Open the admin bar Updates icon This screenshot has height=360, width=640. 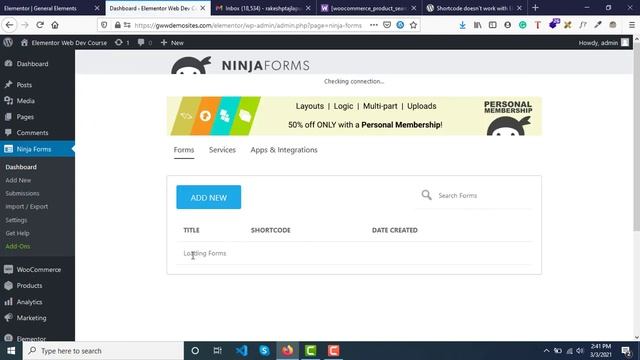pos(122,42)
